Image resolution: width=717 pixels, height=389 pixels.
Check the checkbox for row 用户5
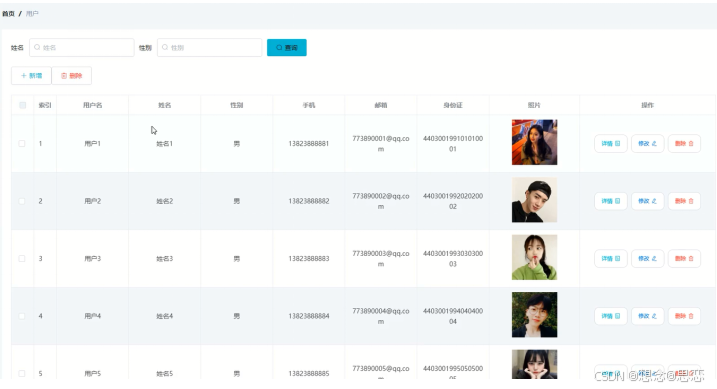pyautogui.click(x=22, y=373)
